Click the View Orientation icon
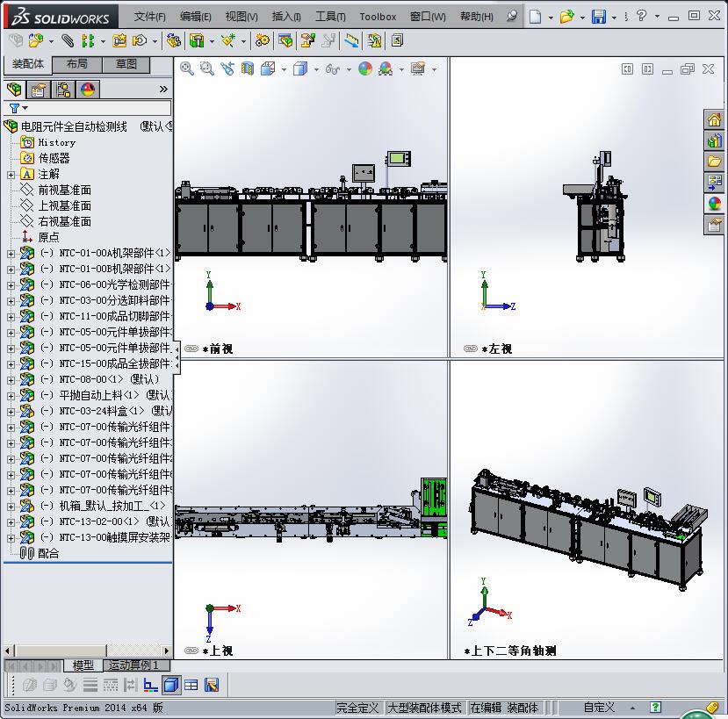 pos(268,69)
